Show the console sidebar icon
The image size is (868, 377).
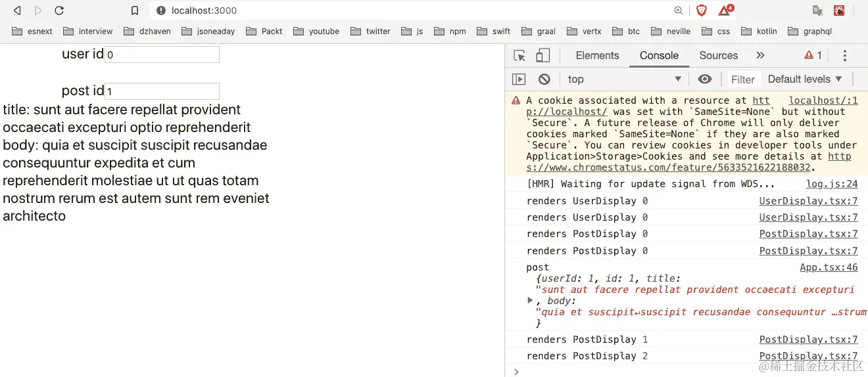coord(519,79)
